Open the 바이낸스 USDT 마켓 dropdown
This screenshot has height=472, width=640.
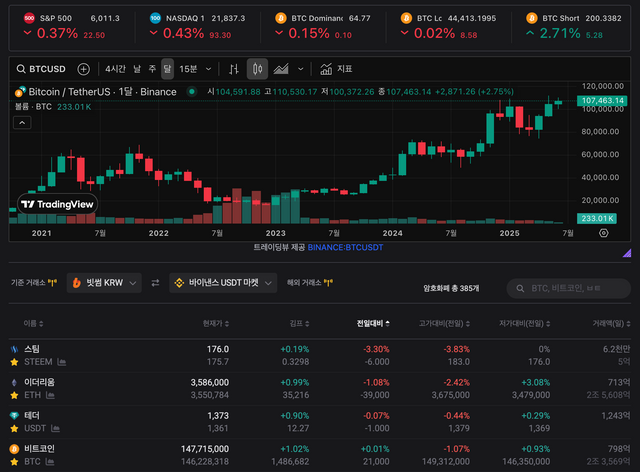pos(223,283)
